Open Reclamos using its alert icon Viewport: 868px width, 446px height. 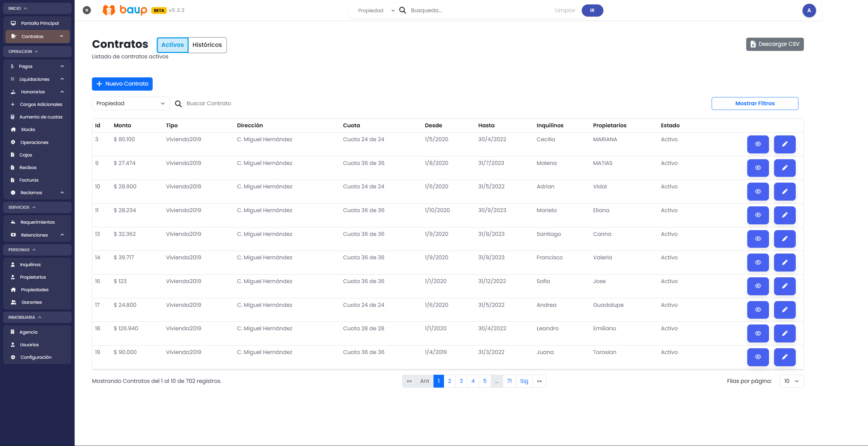point(13,192)
